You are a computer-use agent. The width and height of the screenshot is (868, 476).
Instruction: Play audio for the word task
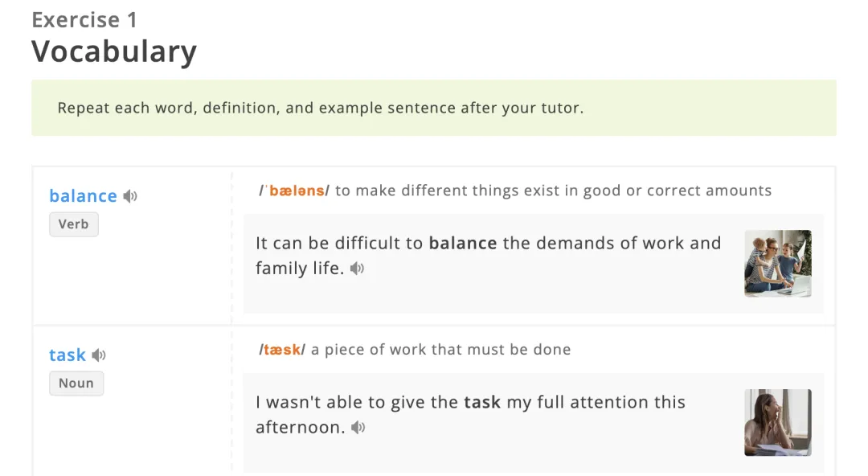click(x=99, y=355)
